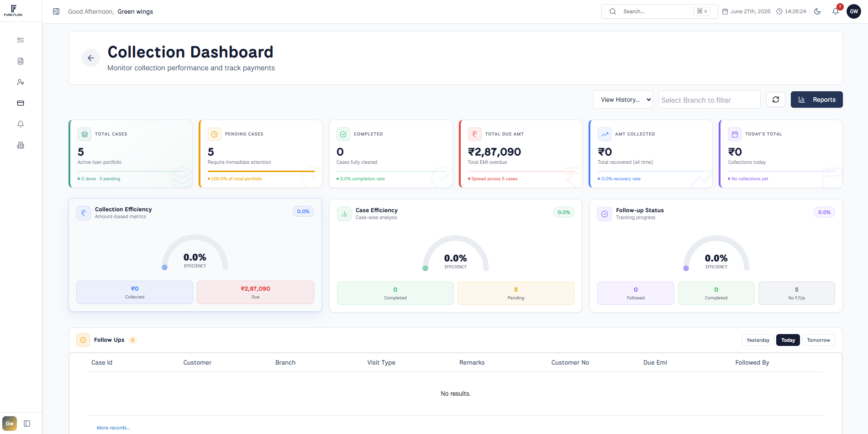The height and width of the screenshot is (434, 868).
Task: Click the Completed checkmark icon
Action: 343,134
